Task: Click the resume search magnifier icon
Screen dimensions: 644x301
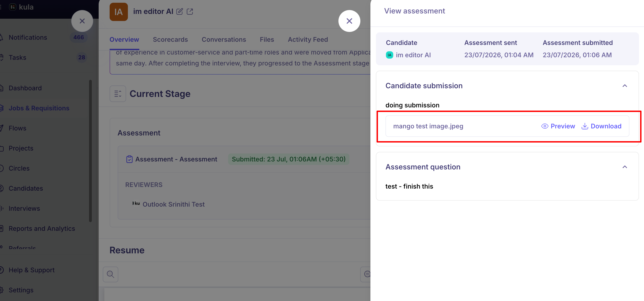Action: (x=111, y=274)
